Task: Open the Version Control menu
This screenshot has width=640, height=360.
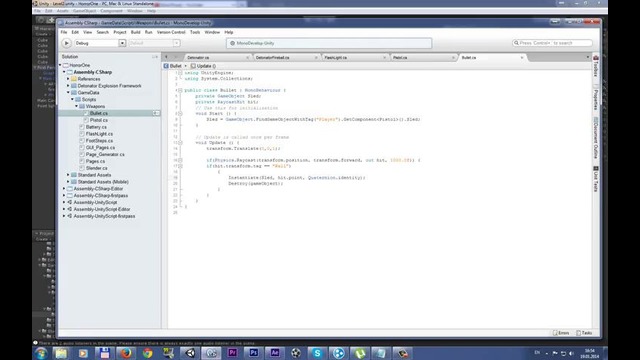Action: pos(171,32)
